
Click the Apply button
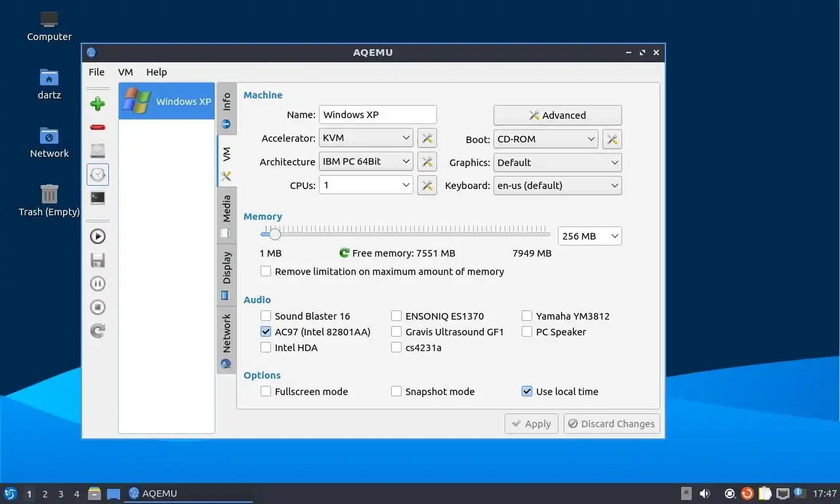click(532, 423)
